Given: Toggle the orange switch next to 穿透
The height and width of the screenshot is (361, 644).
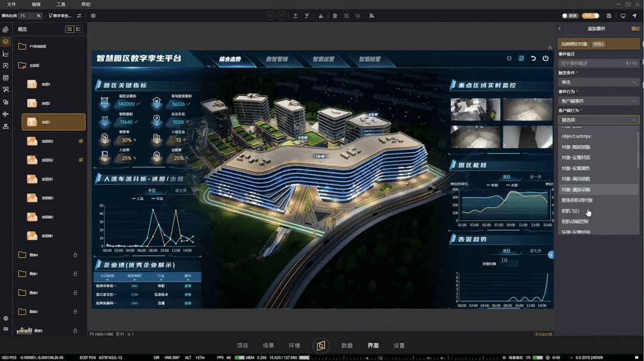Looking at the screenshot, I should point(590,15).
